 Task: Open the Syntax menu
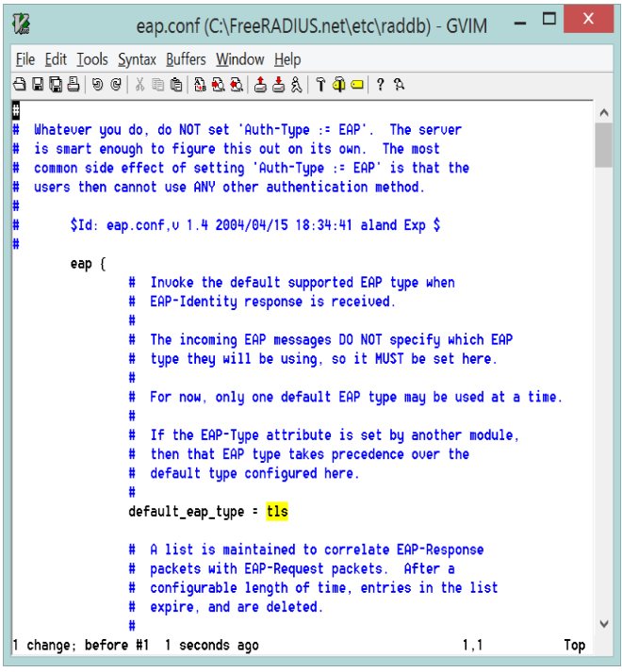click(137, 59)
